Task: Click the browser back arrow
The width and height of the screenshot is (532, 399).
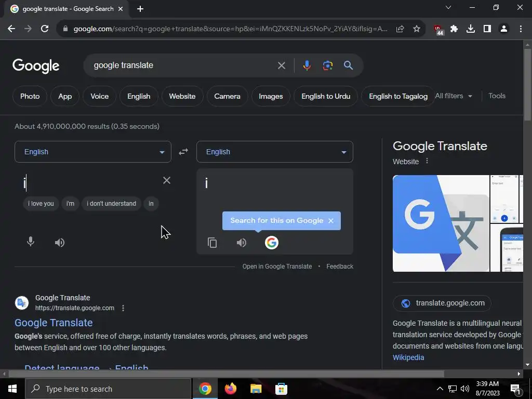Action: tap(11, 29)
